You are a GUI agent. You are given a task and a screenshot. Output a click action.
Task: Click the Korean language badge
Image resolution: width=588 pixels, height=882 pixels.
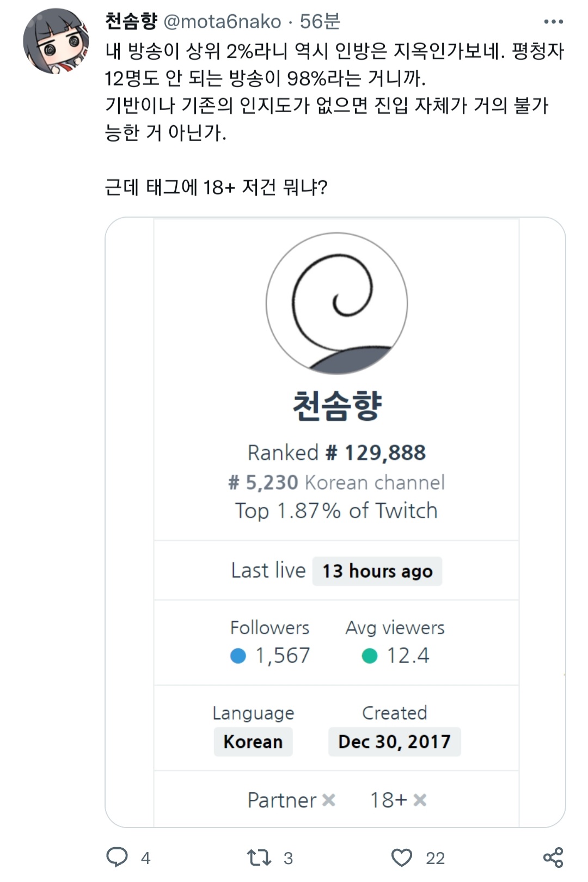(253, 742)
